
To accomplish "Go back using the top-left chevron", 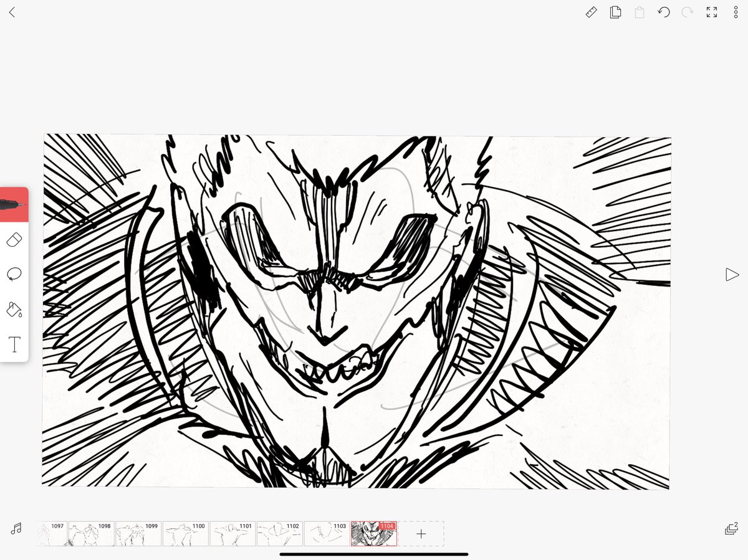I will pyautogui.click(x=12, y=12).
